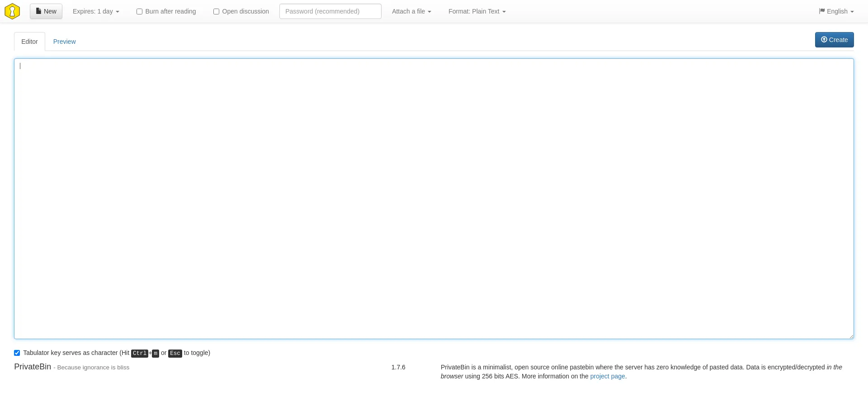Open the Attach a file dropdown
The height and width of the screenshot is (401, 868).
411,11
